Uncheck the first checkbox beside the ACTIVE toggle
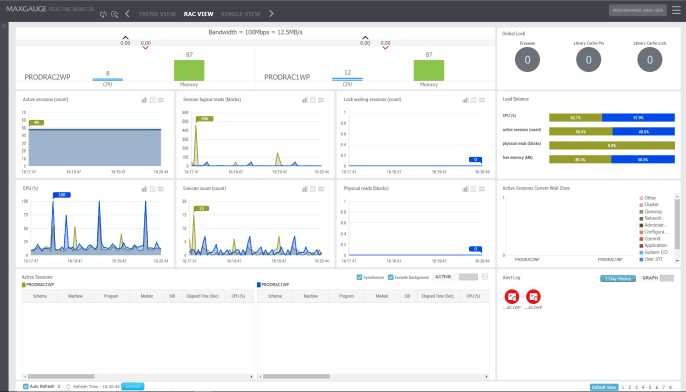This screenshot has width=686, height=392. pyautogui.click(x=359, y=277)
